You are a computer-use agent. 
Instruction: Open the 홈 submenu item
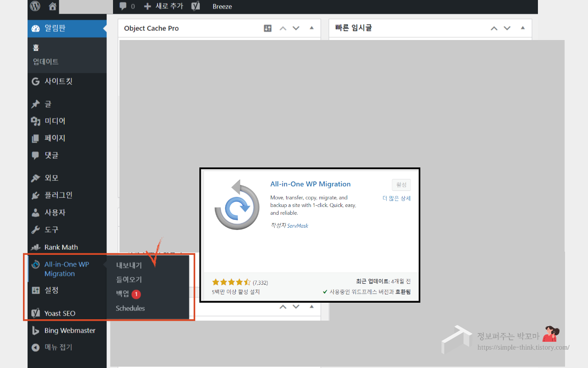(x=36, y=48)
